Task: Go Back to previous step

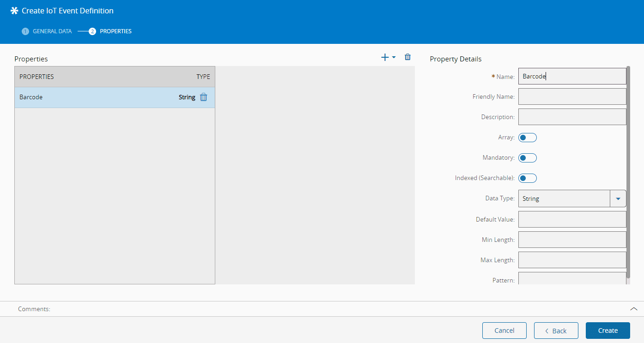Action: tap(556, 331)
